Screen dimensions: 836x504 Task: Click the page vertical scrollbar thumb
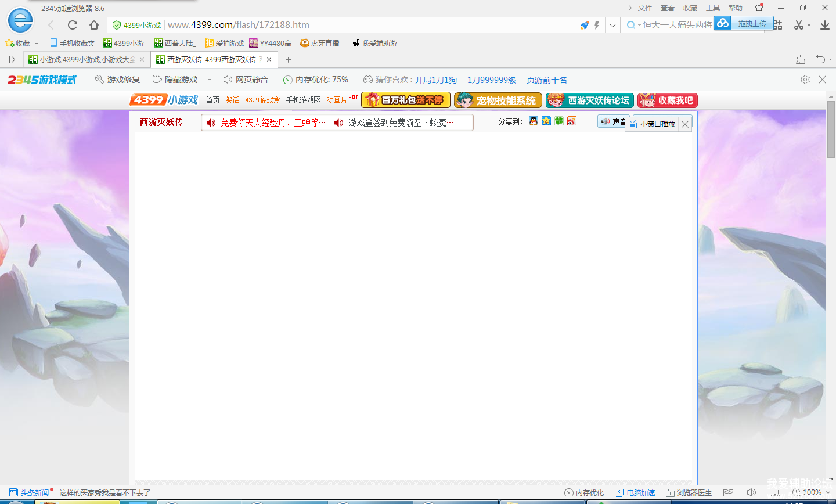(831, 134)
